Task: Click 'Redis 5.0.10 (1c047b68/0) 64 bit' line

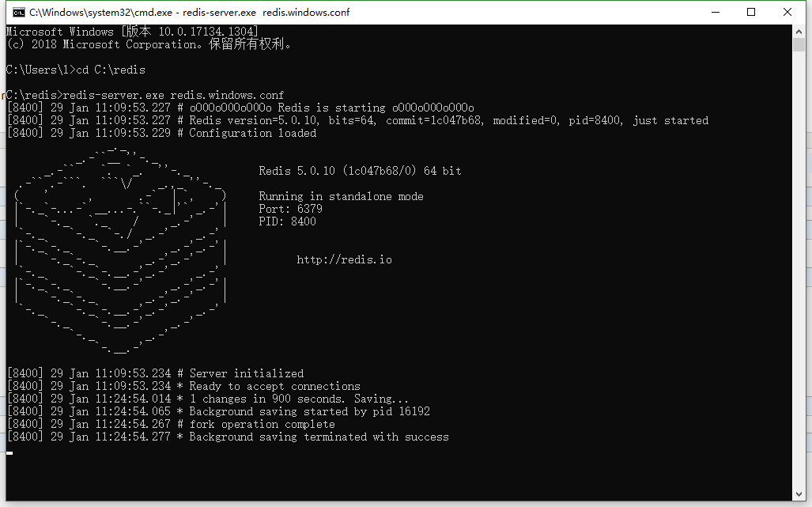Action: [360, 171]
